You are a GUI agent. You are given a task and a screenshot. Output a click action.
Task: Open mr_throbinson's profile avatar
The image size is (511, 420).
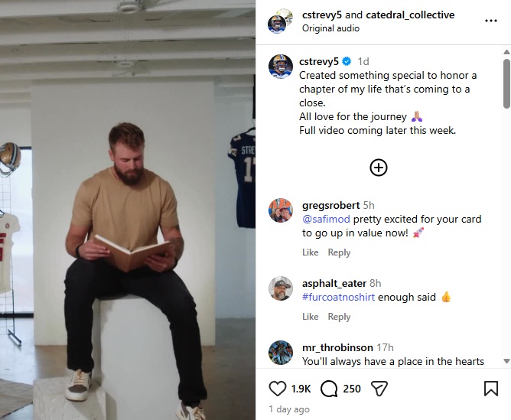[280, 353]
